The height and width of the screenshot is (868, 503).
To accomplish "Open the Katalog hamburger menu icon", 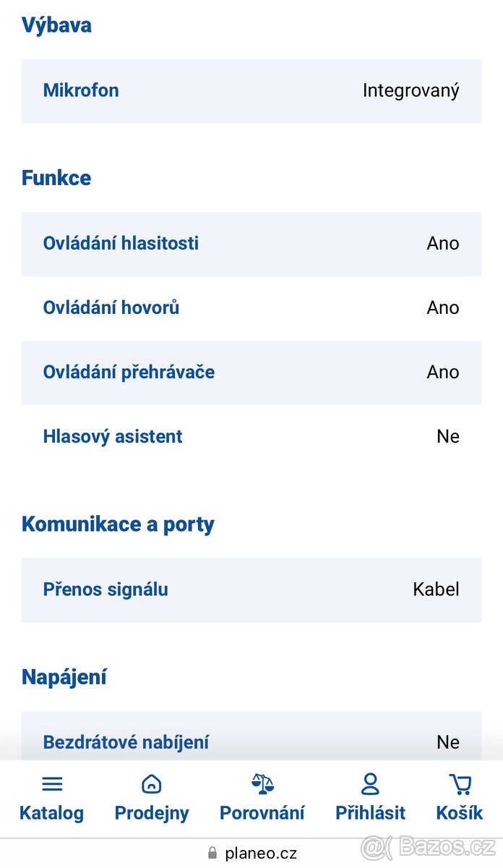I will [x=52, y=784].
